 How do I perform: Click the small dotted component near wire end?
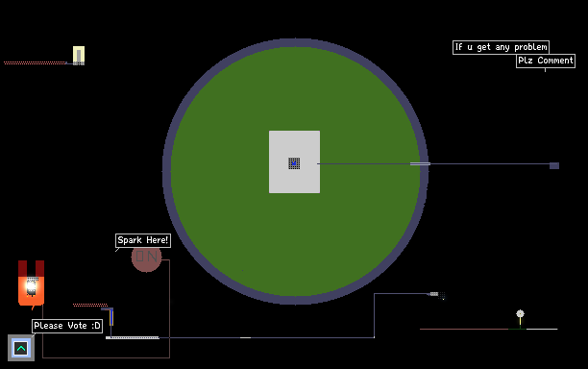coord(437,295)
